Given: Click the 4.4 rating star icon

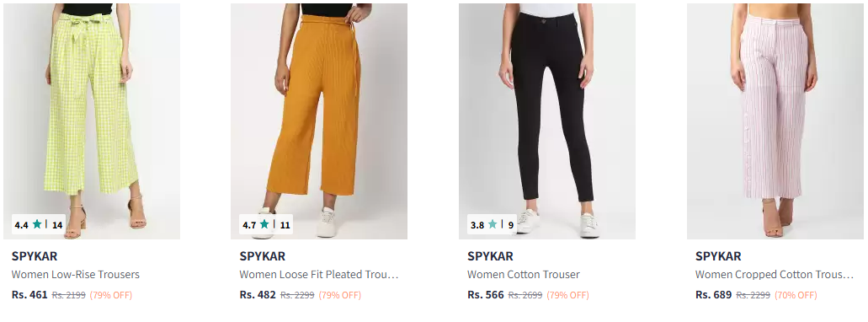Looking at the screenshot, I should point(37,224).
